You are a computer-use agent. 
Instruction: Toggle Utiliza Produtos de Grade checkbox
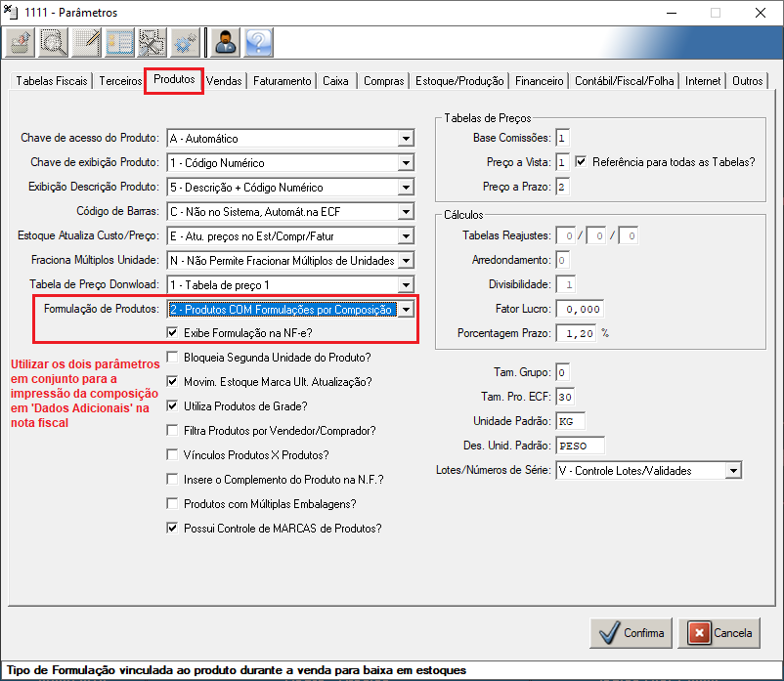coord(172,406)
